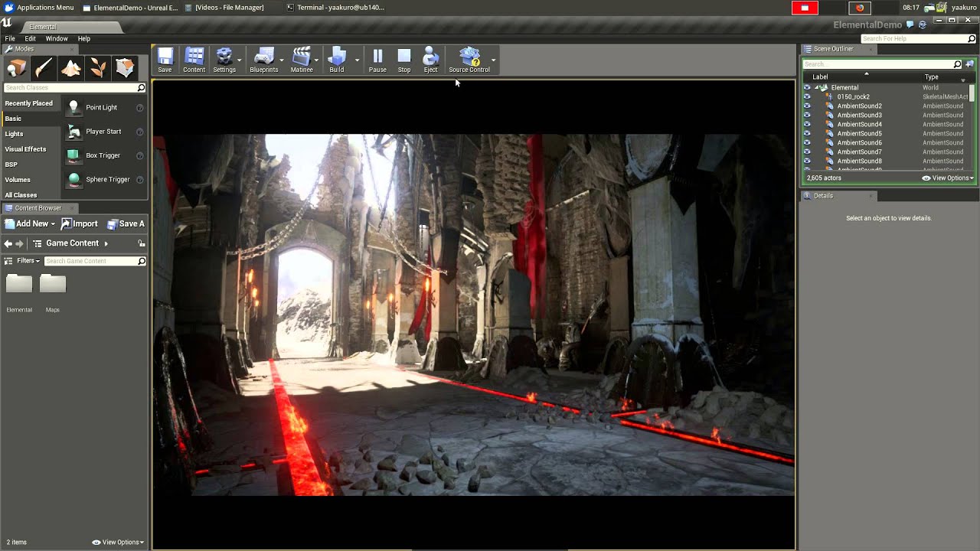The image size is (980, 551).
Task: Click the Build toolbar icon
Action: pyautogui.click(x=337, y=57)
